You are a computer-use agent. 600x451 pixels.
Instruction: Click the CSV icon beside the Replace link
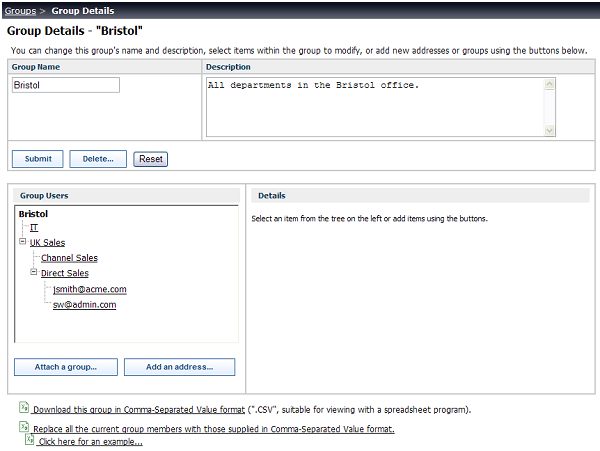24,427
